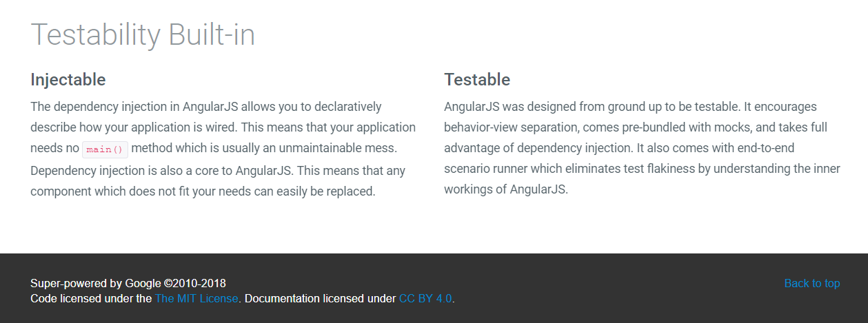
Task: Click the line 'workings of AngularJS.'
Action: coord(506,190)
